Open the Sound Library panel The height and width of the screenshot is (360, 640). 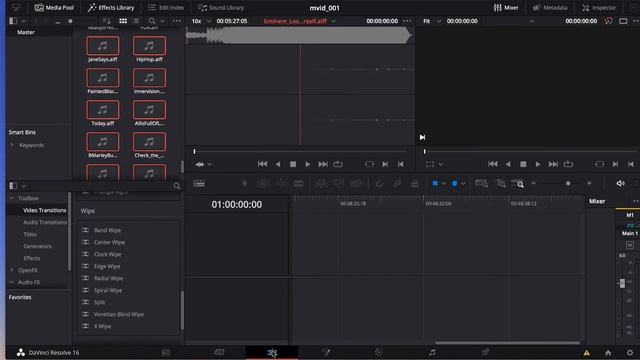(x=220, y=8)
